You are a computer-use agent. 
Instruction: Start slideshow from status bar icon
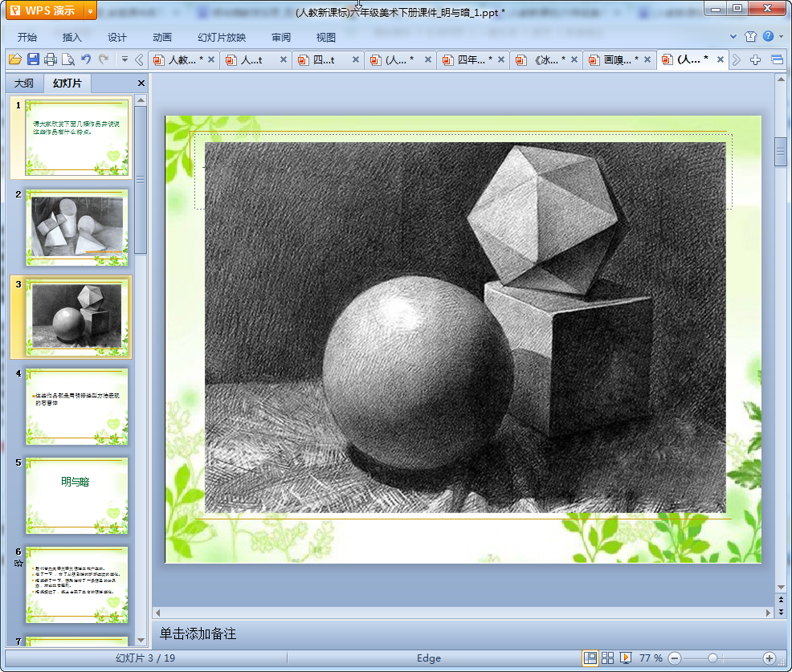point(626,658)
